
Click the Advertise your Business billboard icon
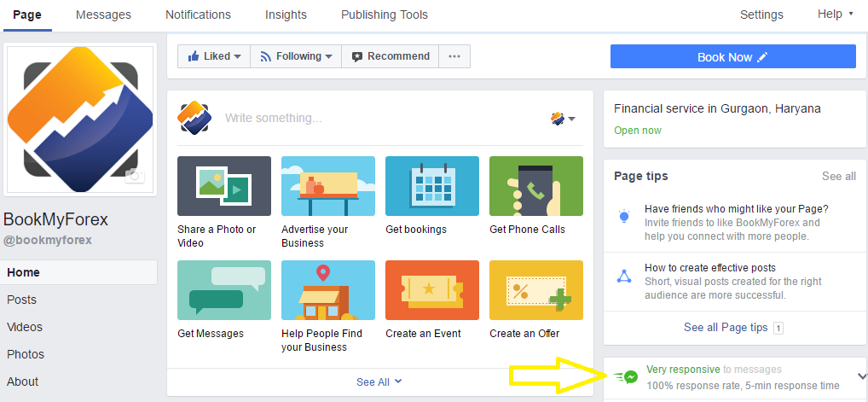(328, 186)
